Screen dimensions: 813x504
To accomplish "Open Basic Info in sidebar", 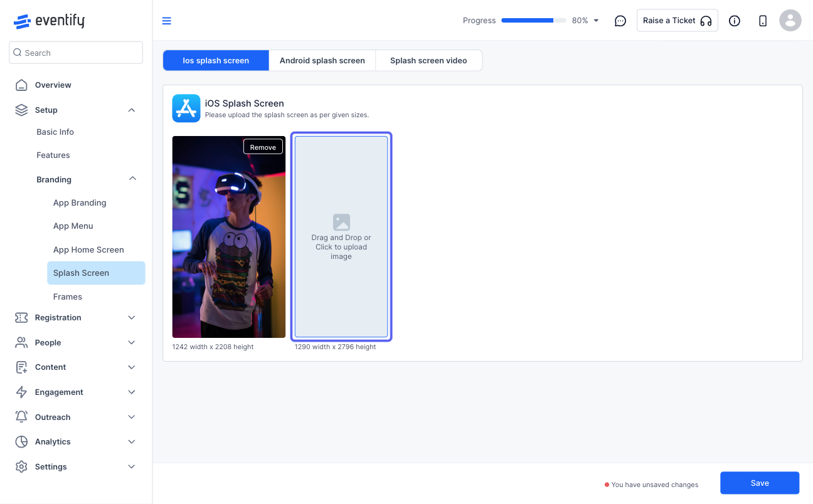I will coord(55,132).
